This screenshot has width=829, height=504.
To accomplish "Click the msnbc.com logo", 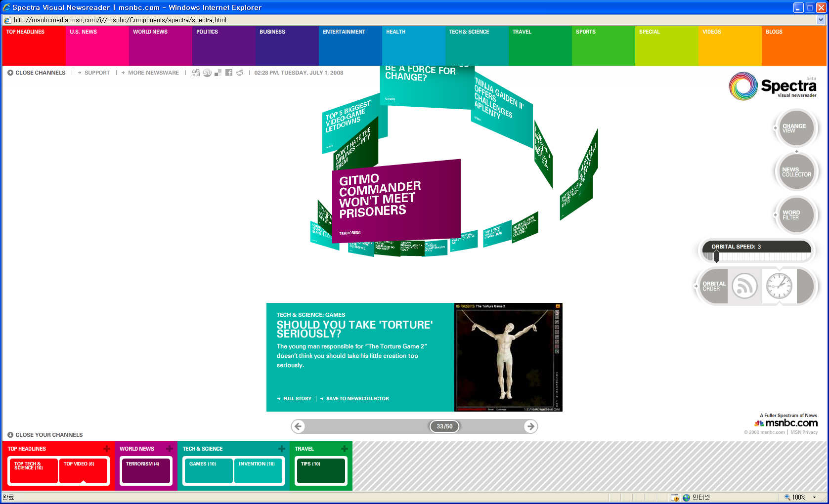I will 786,423.
